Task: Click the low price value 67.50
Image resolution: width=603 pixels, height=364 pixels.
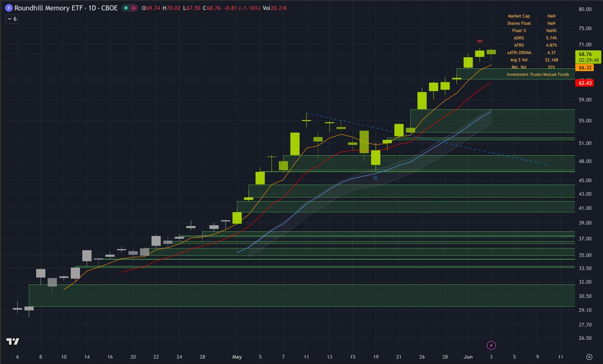Action: coord(192,8)
